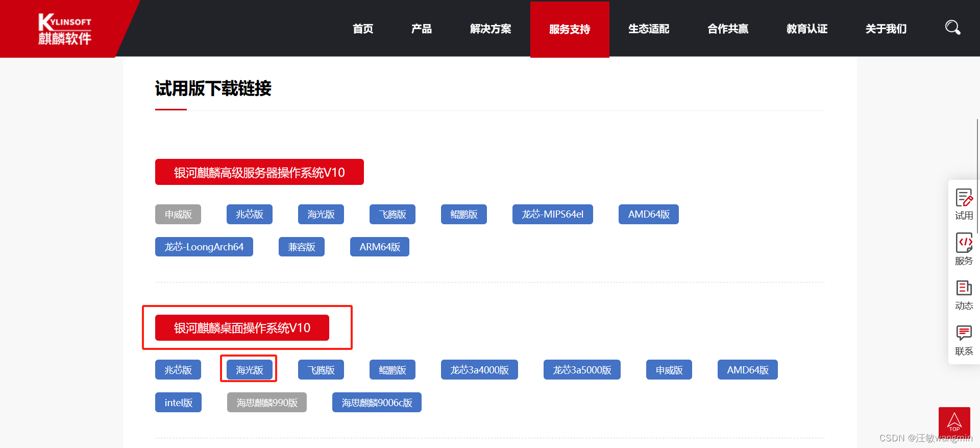This screenshot has height=448, width=980.
Task: Open the 合作共赢 menu item
Action: (728, 29)
